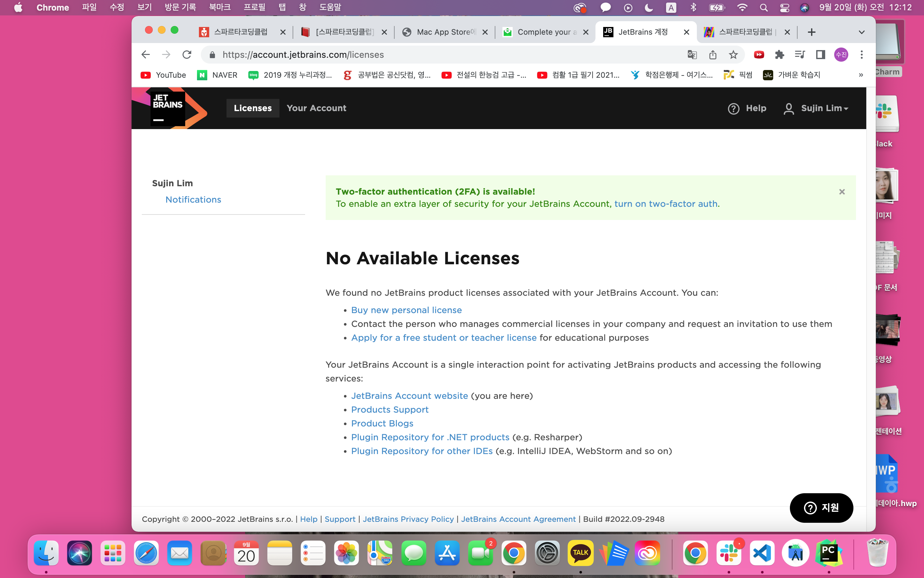Open the Bluetooth status menu
924x578 pixels.
coord(693,8)
